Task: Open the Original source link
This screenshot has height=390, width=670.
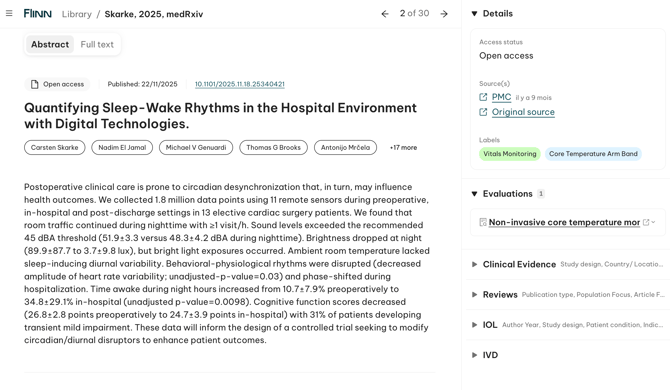Action: pos(523,112)
